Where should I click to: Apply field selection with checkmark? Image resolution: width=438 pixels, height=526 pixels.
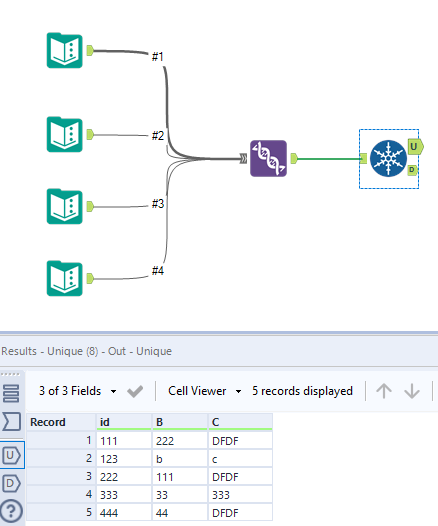135,391
